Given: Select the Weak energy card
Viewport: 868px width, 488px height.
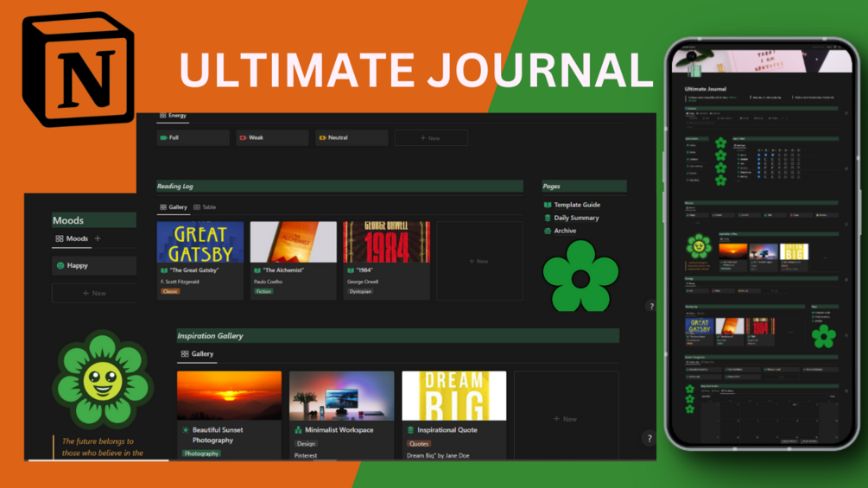Looking at the screenshot, I should 272,138.
